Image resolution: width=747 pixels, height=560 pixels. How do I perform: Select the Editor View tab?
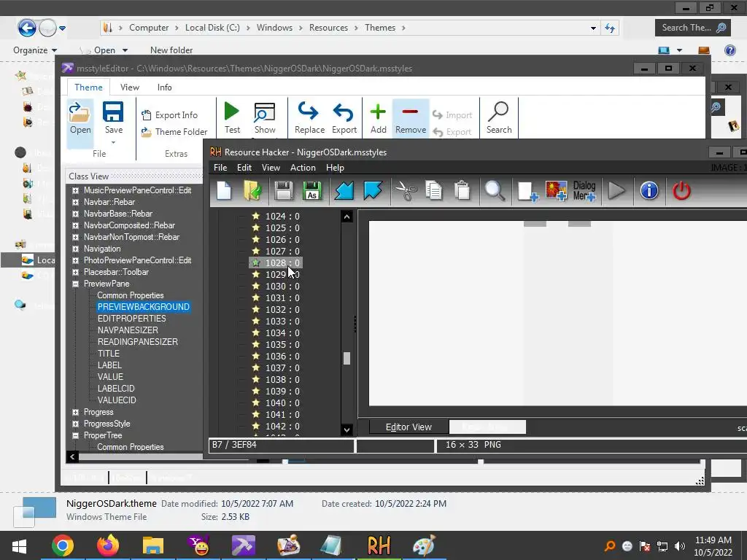click(x=409, y=427)
